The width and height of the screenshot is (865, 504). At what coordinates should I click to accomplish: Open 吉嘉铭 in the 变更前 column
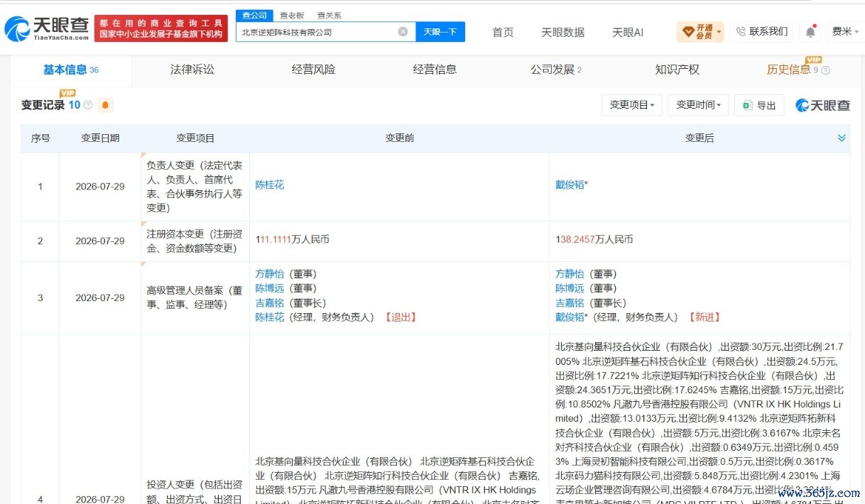pos(269,302)
